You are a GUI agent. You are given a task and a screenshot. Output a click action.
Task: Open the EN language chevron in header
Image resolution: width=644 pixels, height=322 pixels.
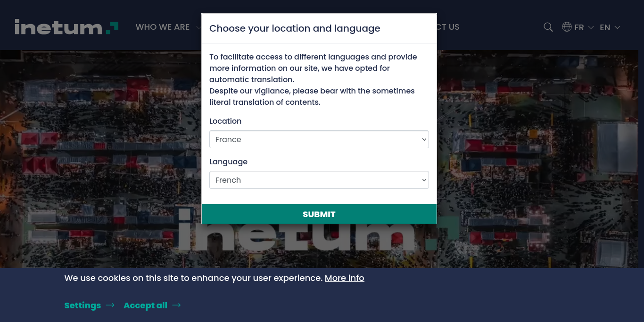[617, 27]
